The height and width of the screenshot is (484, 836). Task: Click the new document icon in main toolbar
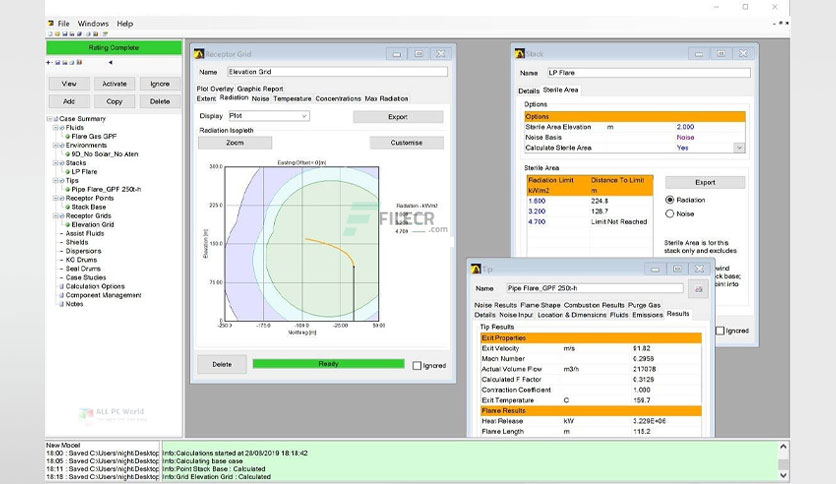pos(51,34)
